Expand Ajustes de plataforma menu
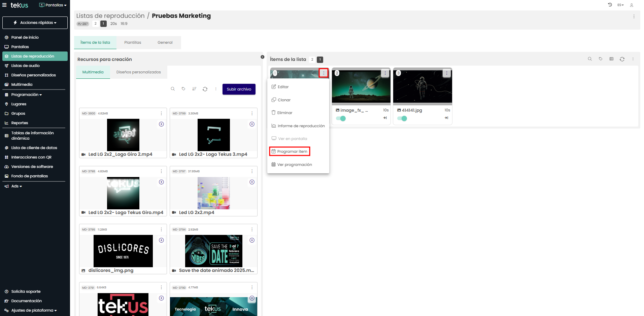The image size is (644, 316). pos(34,310)
